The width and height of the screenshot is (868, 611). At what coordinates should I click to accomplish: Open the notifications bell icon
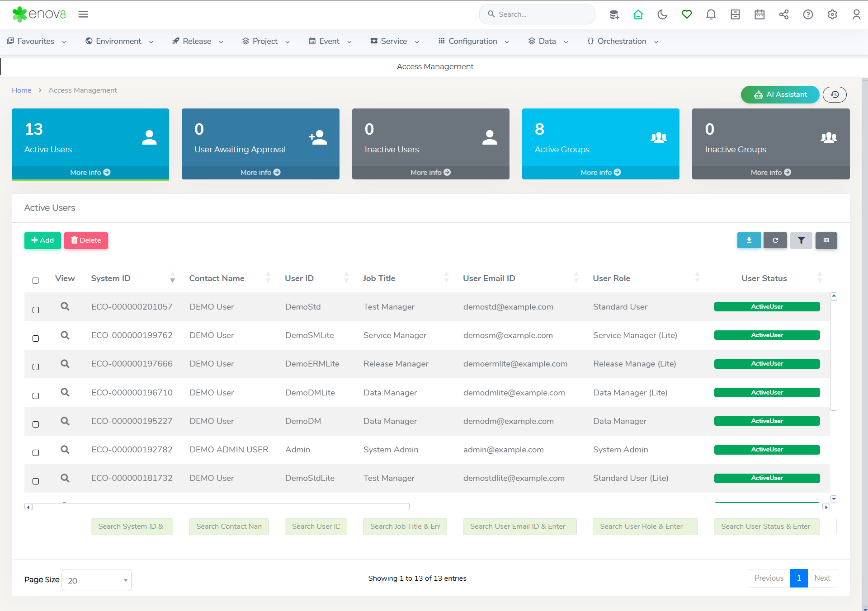[x=711, y=14]
